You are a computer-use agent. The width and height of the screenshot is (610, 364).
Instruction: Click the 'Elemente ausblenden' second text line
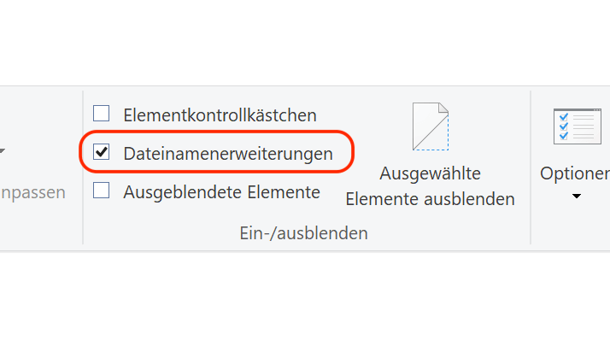431,199
